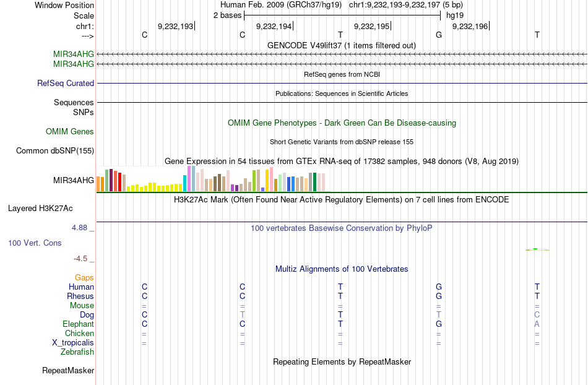Viewport: 588px width, 385px height.
Task: Open Gene Expression in 54 tissues GTEx title
Action: [342, 161]
